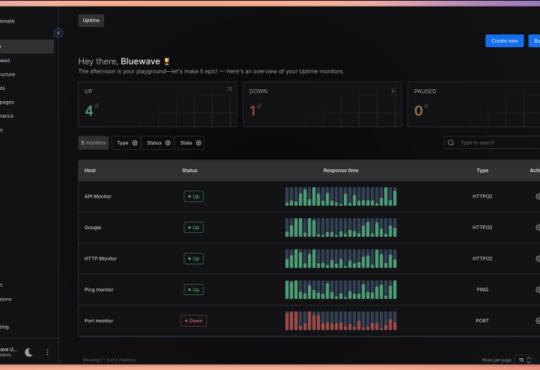This screenshot has width=540, height=370.
Task: Click the PING type cell
Action: (482, 289)
